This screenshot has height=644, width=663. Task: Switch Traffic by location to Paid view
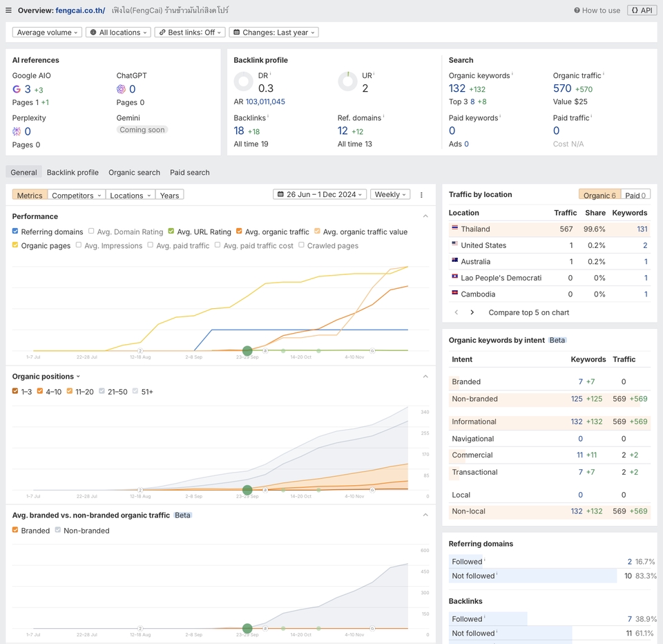(635, 194)
